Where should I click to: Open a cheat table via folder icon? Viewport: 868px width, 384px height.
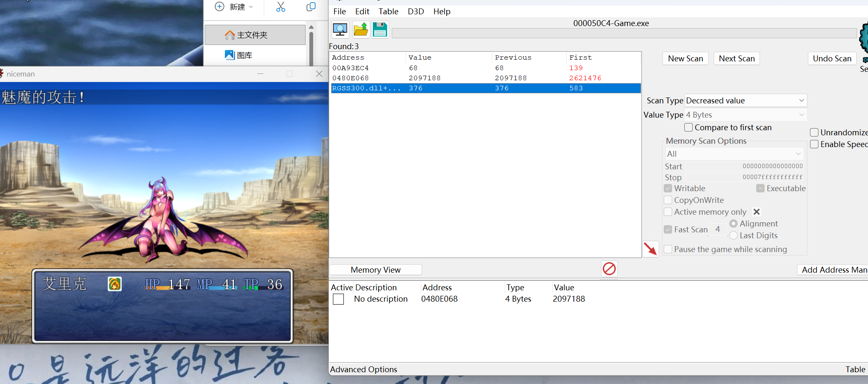click(x=361, y=29)
